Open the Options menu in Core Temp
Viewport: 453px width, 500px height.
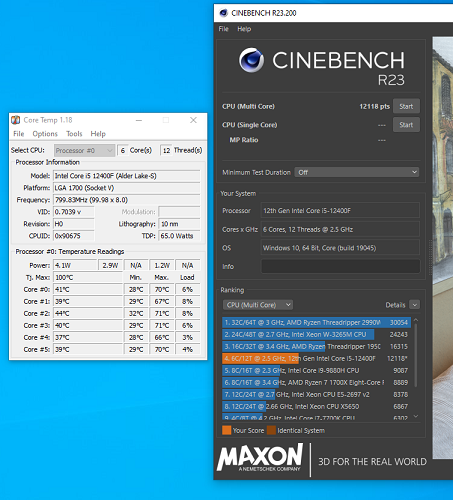pos(45,134)
